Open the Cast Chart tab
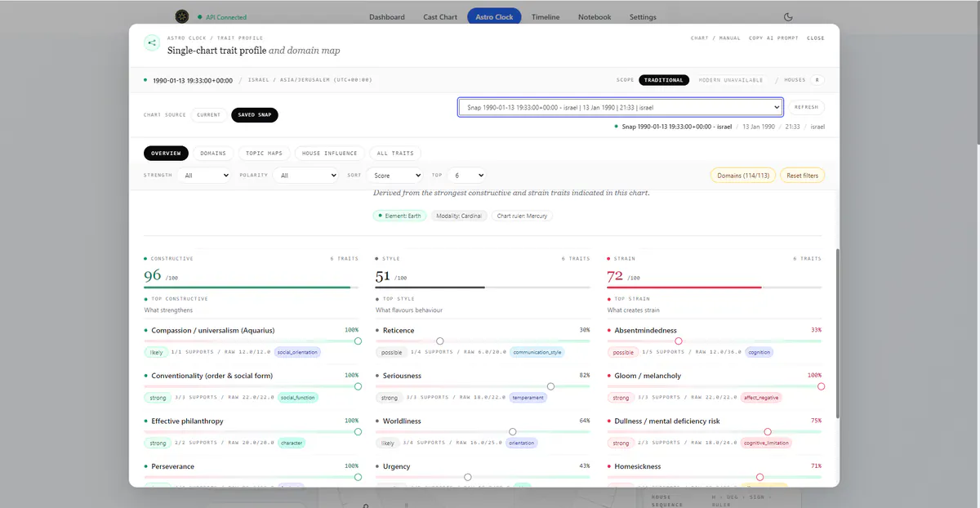Image resolution: width=980 pixels, height=508 pixels. pos(440,16)
